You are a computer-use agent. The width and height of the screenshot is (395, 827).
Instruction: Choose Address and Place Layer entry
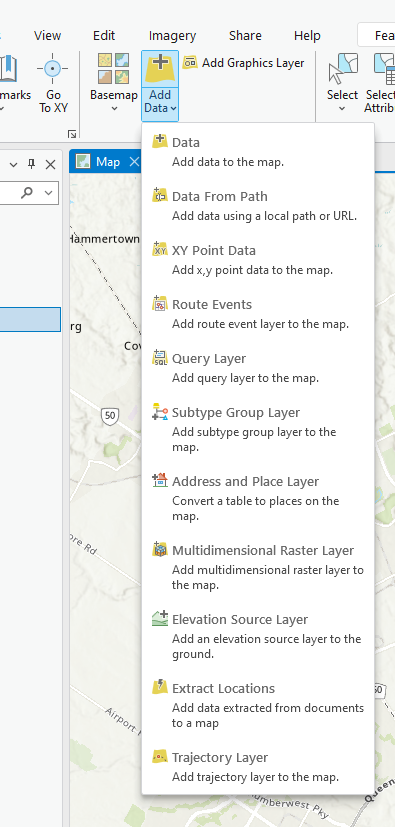tap(258, 498)
